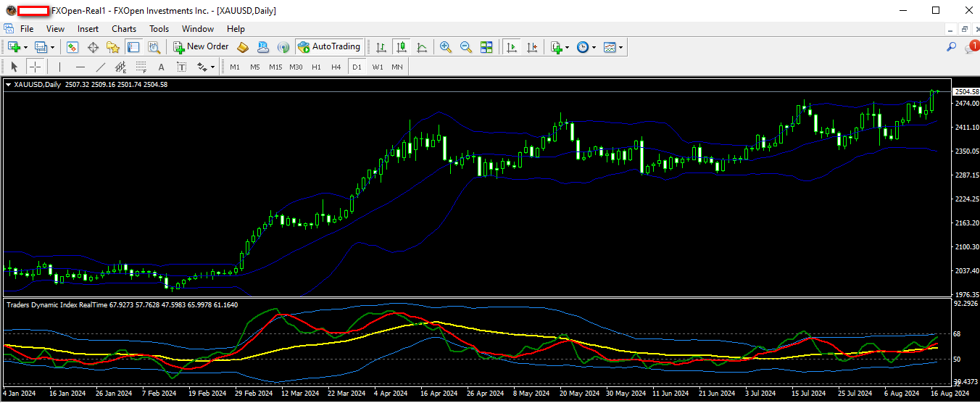Open the Charts menu

(124, 29)
